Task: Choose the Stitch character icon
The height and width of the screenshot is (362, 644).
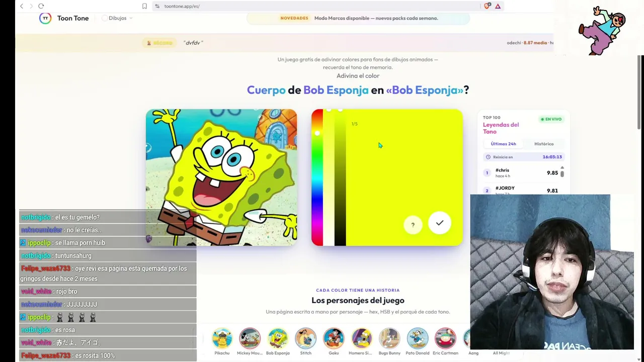Action: 305,338
